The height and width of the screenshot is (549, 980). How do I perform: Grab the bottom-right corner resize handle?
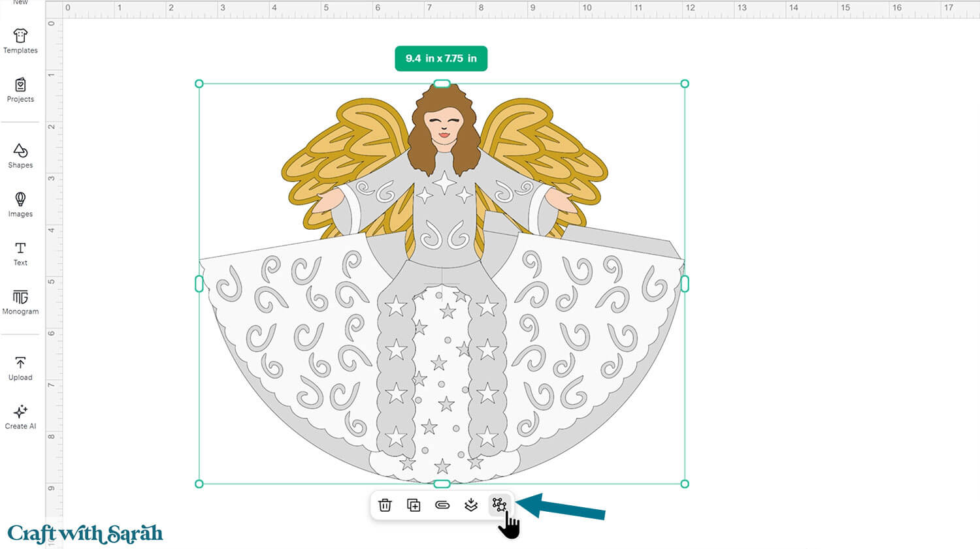[684, 484]
